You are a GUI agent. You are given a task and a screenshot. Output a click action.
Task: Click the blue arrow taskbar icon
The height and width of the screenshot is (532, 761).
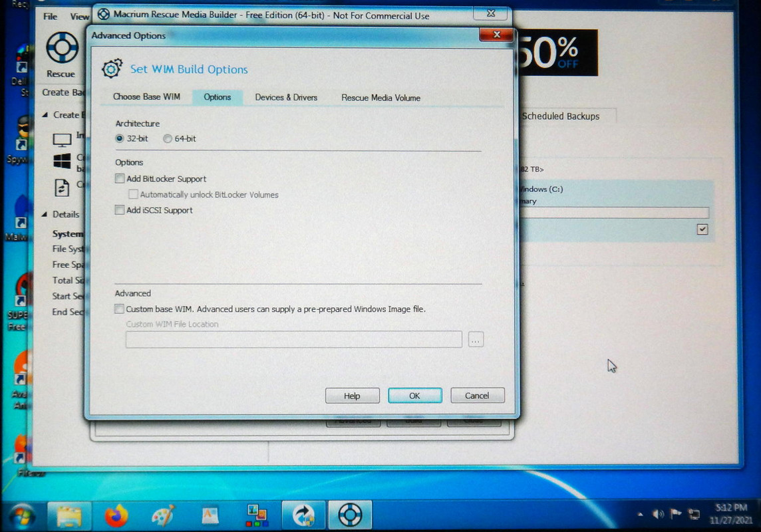[303, 516]
